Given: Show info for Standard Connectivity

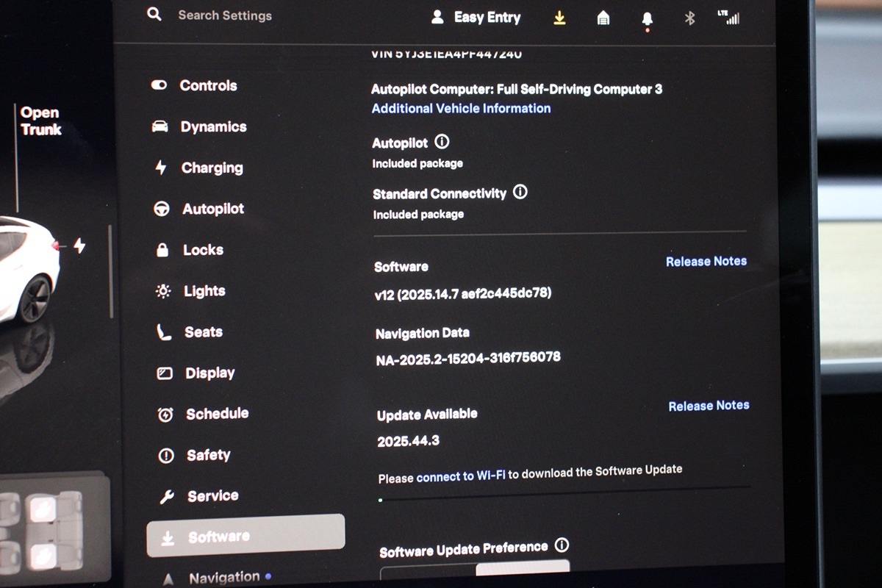Looking at the screenshot, I should click(520, 193).
